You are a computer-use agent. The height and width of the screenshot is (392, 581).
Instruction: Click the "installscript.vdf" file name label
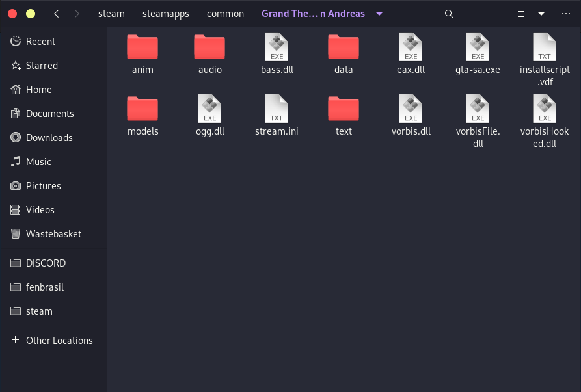[x=545, y=75]
